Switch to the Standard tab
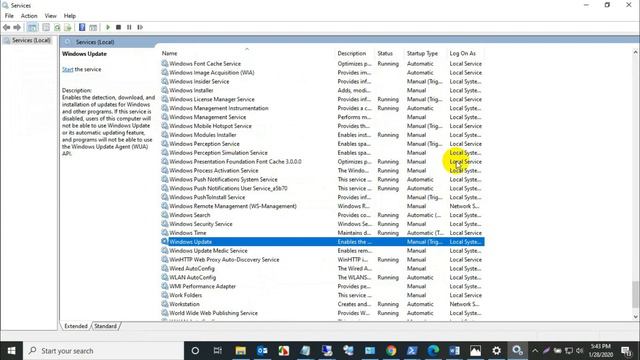Screen dimensions: 640x360 [x=105, y=326]
